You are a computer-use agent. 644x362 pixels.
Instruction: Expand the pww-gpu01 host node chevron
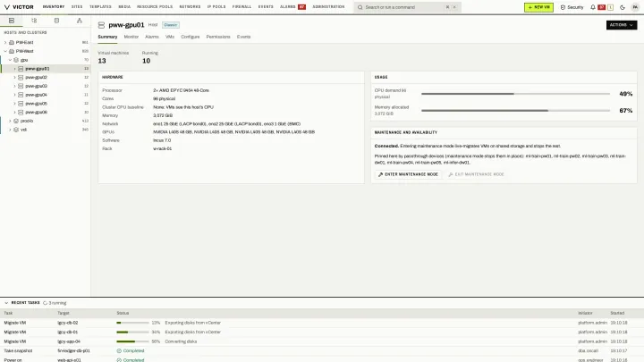15,69
